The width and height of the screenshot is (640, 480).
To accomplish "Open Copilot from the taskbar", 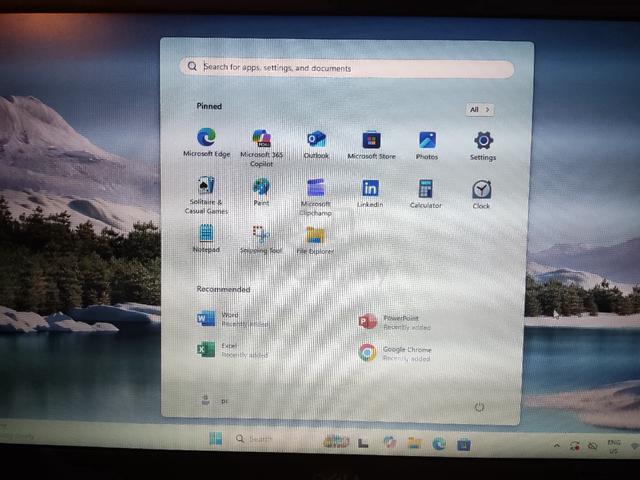I will click(x=390, y=442).
